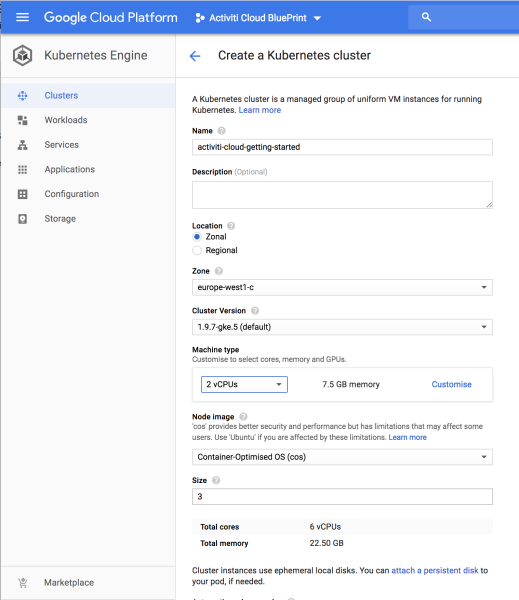Screen dimensions: 519x600
Task: Click the Size input field
Action: click(x=342, y=497)
